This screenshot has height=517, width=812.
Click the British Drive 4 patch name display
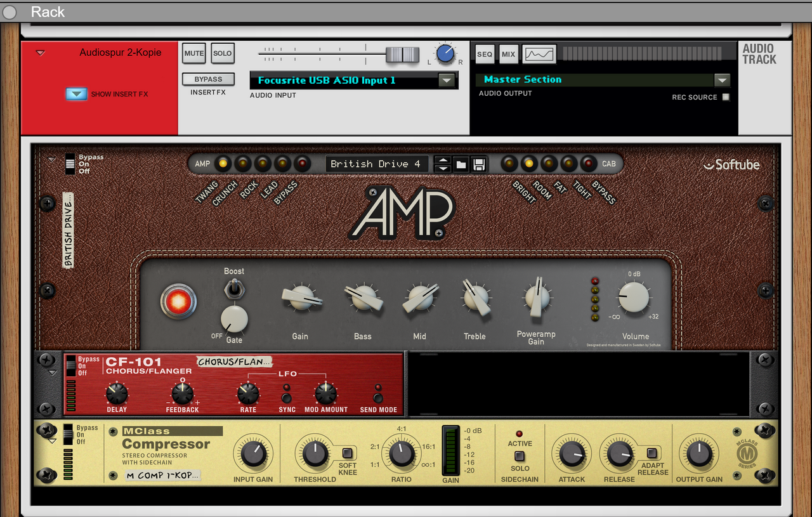pos(376,164)
